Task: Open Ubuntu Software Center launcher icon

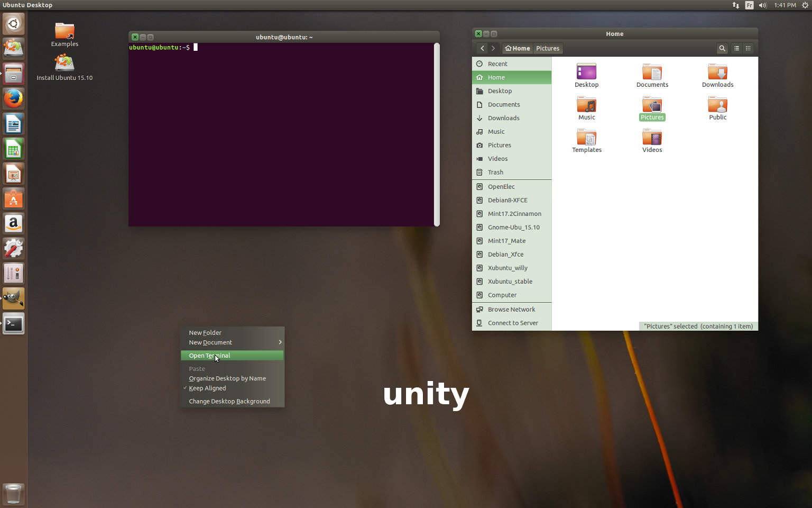Action: coord(13,198)
